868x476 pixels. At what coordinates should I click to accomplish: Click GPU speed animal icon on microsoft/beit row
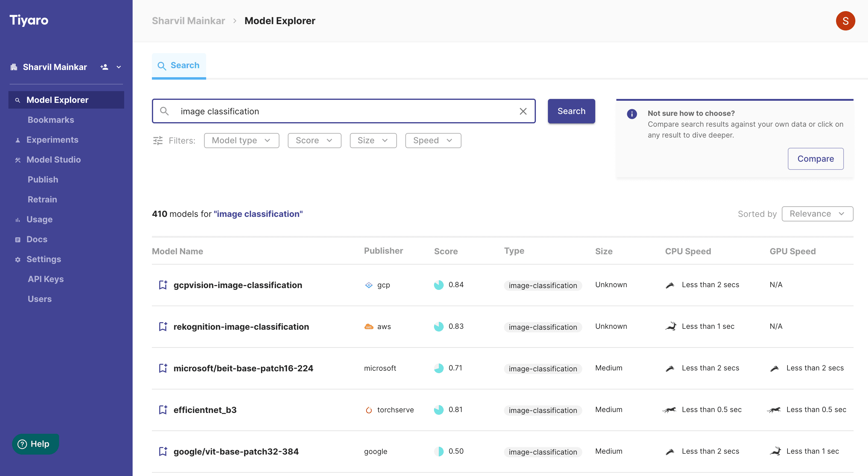click(774, 368)
